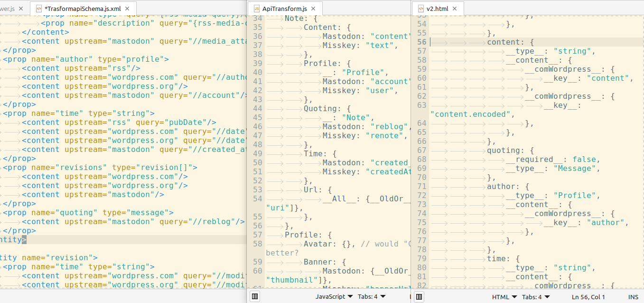Click 'Url: {' on line 53 in ApiTransform.js

click(318, 190)
